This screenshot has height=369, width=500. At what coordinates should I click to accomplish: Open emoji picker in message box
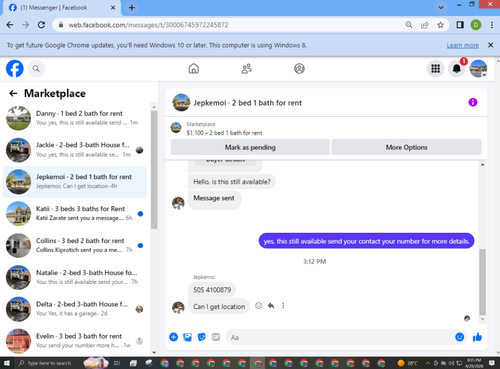[459, 337]
